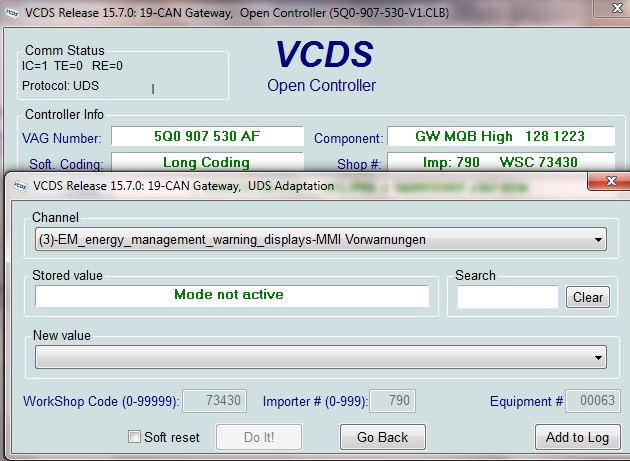Click the Equipment number field showing 00063

point(593,401)
